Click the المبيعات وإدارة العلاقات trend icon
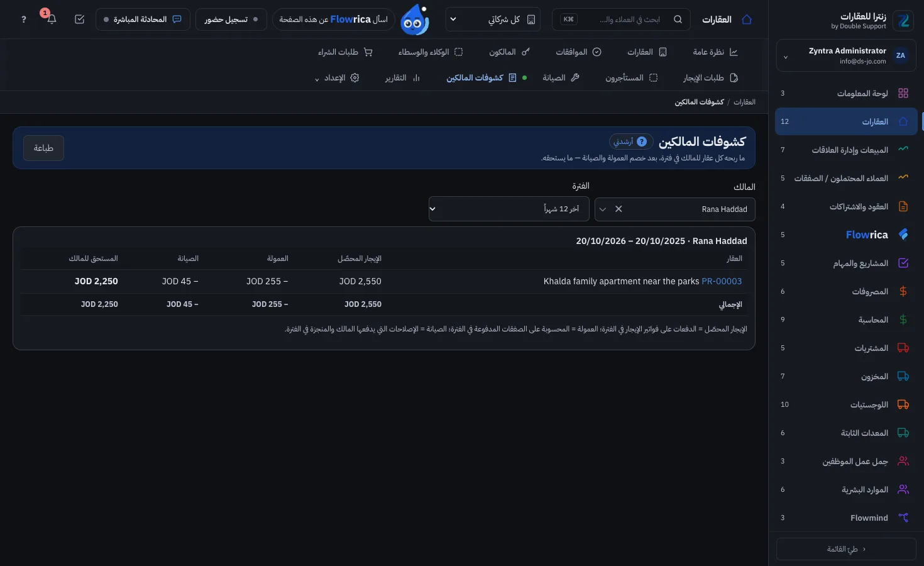The image size is (924, 566). 903,150
